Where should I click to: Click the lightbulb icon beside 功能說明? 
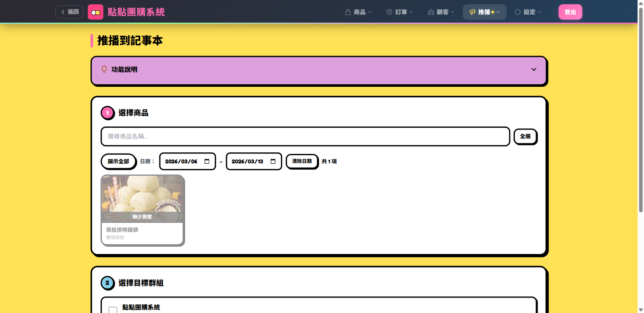104,69
